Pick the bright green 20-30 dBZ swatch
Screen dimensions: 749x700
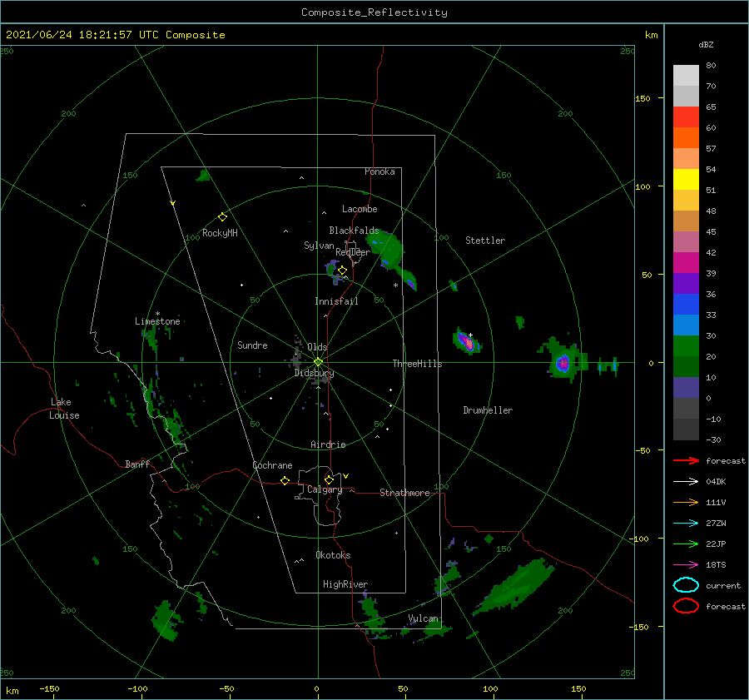(686, 346)
